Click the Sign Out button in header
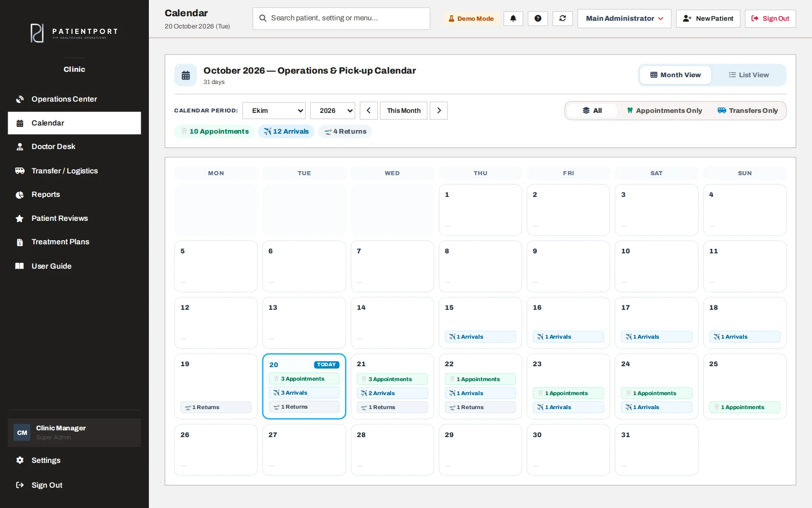 770,19
